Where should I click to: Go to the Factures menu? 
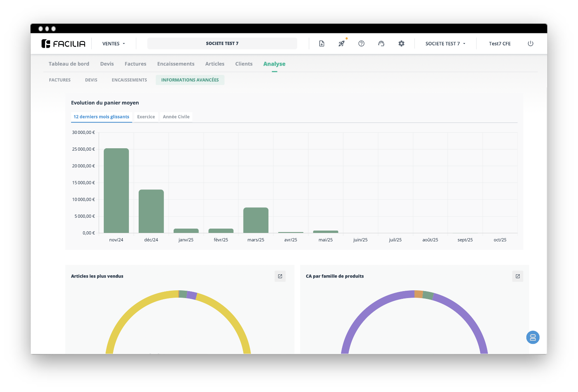[135, 64]
